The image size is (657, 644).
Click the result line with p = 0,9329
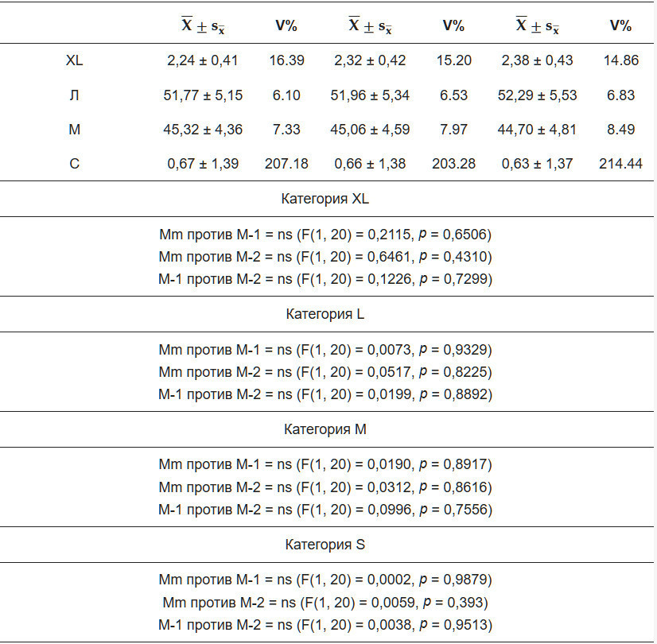pos(325,350)
